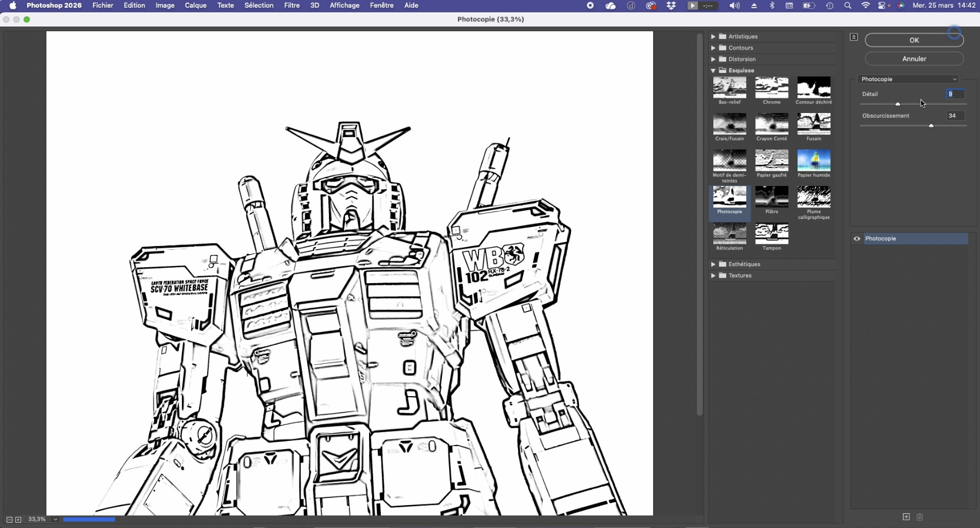Open the Filtre menu
This screenshot has height=528, width=980.
[x=291, y=5]
